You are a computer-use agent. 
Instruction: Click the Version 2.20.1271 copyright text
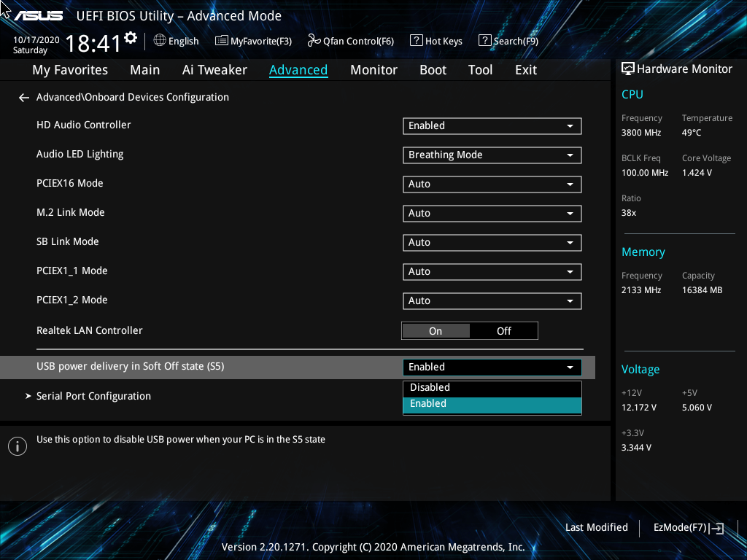(373, 547)
